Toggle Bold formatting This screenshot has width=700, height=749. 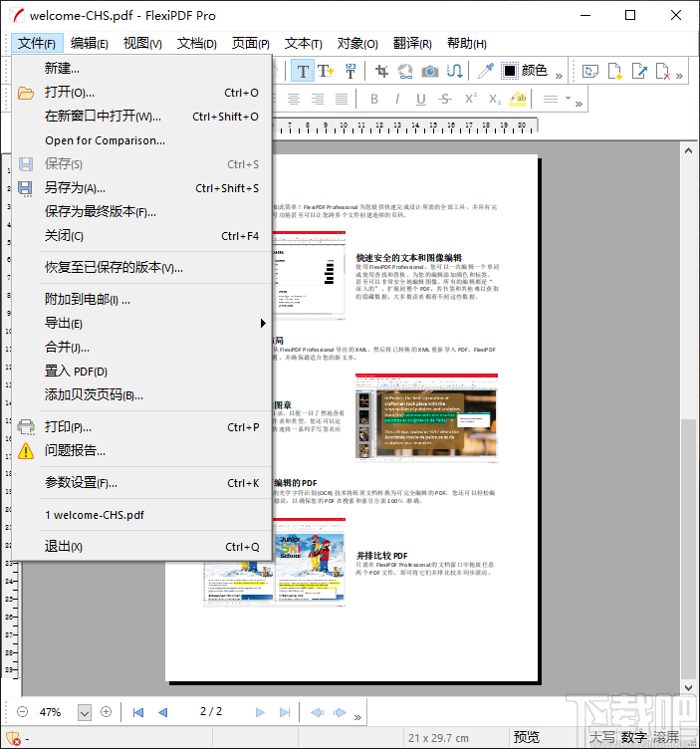point(374,99)
